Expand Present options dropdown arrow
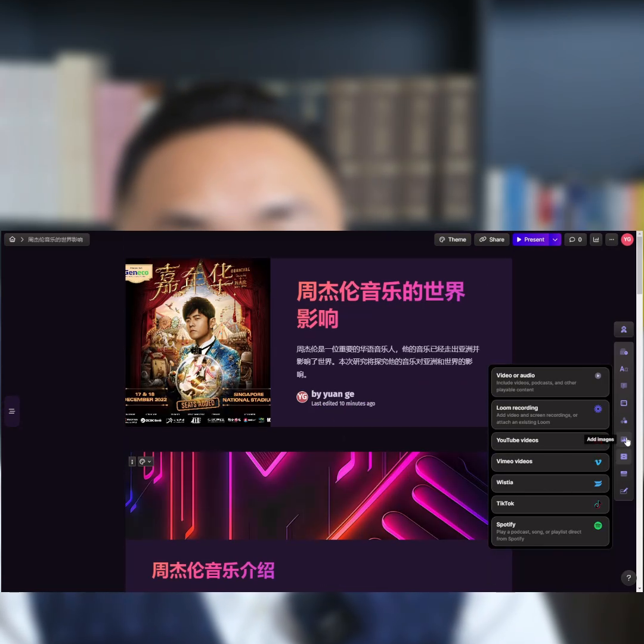Image resolution: width=644 pixels, height=644 pixels. (555, 240)
